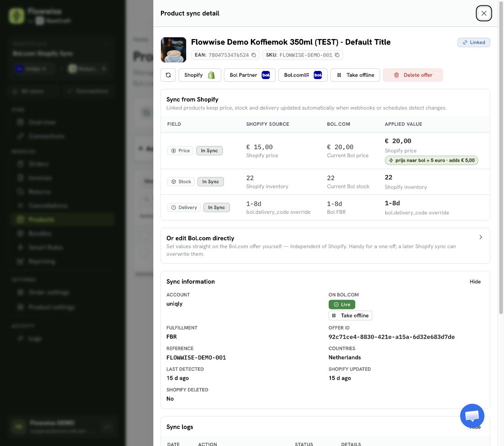Copy the EAN number with copy icon
This screenshot has width=504, height=446.
(254, 55)
